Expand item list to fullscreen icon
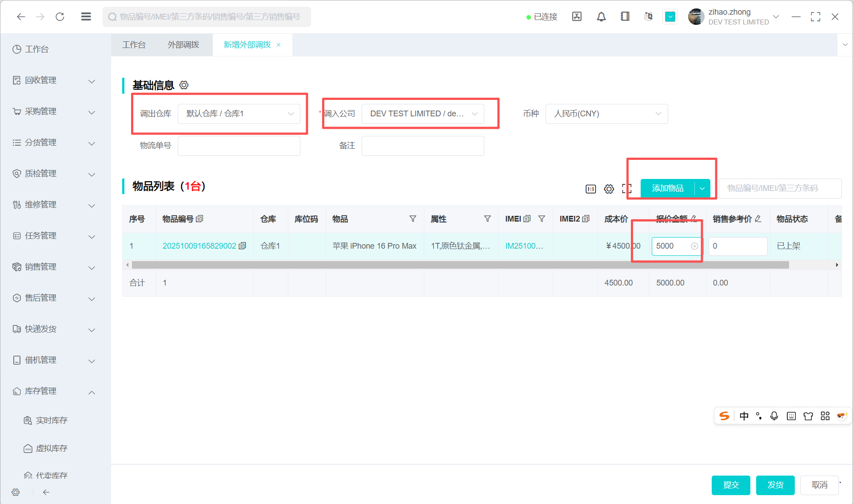 pyautogui.click(x=626, y=189)
